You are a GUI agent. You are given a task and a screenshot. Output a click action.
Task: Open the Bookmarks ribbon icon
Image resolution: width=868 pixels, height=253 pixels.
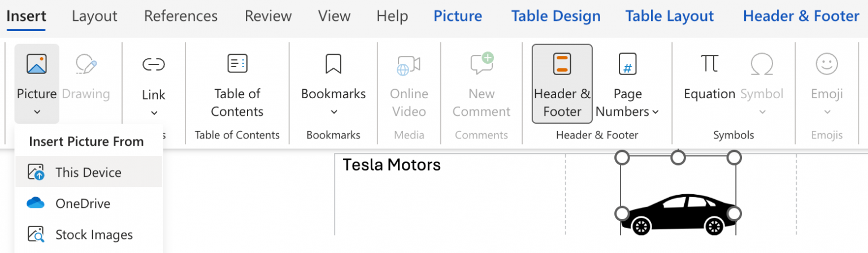333,64
